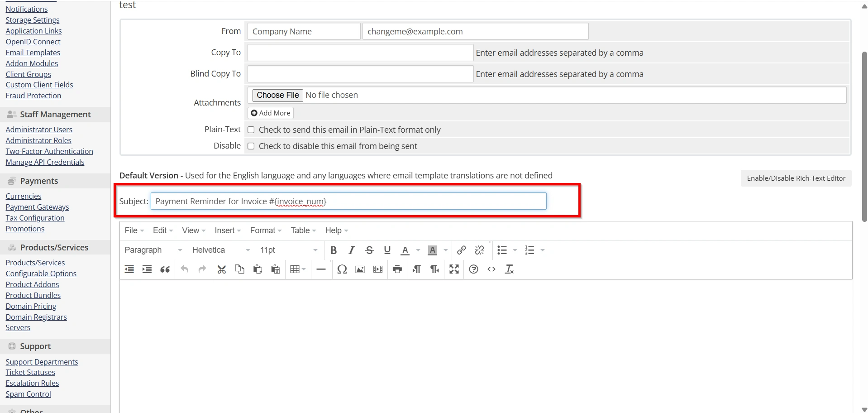Click the background color highlight icon
This screenshot has height=413, width=868.
tap(433, 250)
